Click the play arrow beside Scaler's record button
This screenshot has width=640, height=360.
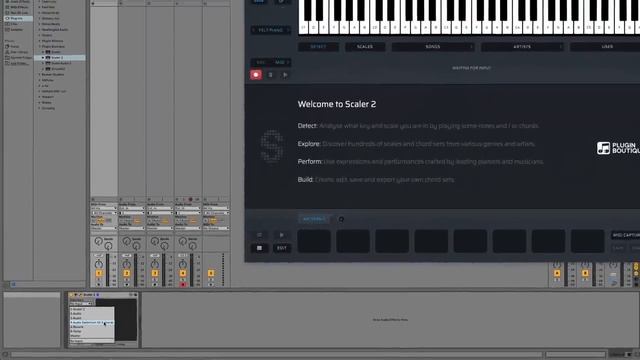pos(285,75)
